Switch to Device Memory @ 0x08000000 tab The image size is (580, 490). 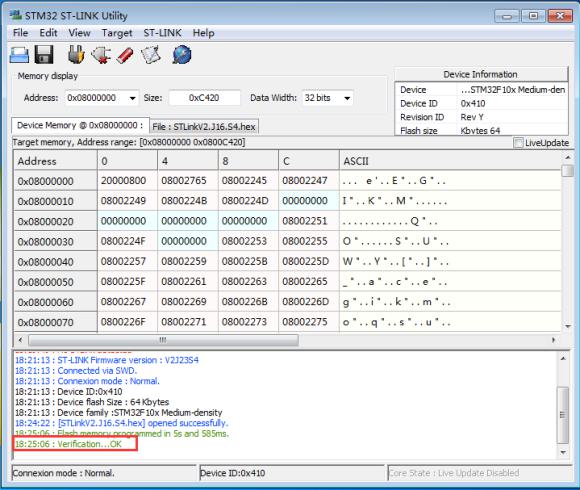coord(80,125)
